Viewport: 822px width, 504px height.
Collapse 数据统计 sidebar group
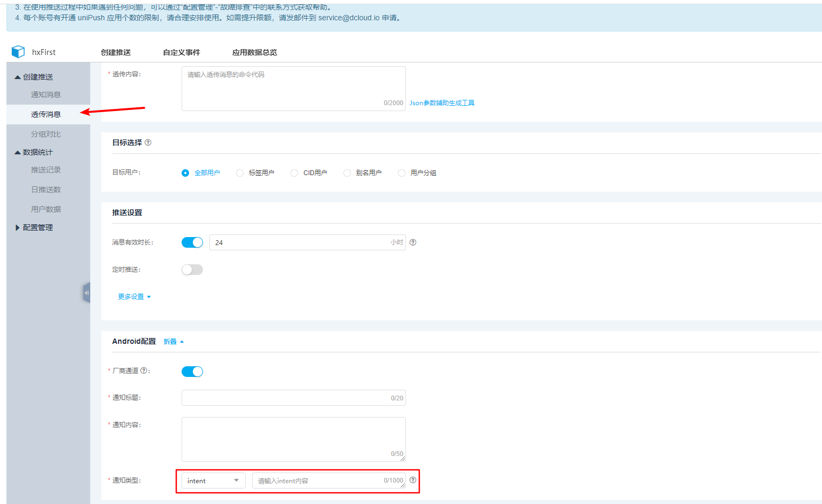point(34,152)
